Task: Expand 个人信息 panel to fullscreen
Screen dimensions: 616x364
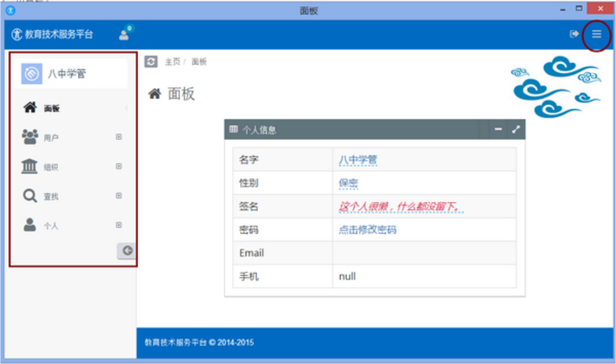Action: [x=516, y=129]
